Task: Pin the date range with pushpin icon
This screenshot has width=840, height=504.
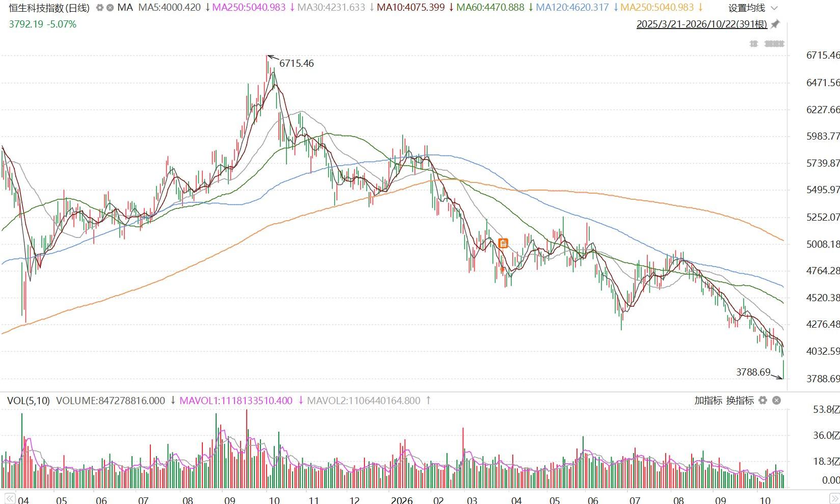Action: [775, 24]
